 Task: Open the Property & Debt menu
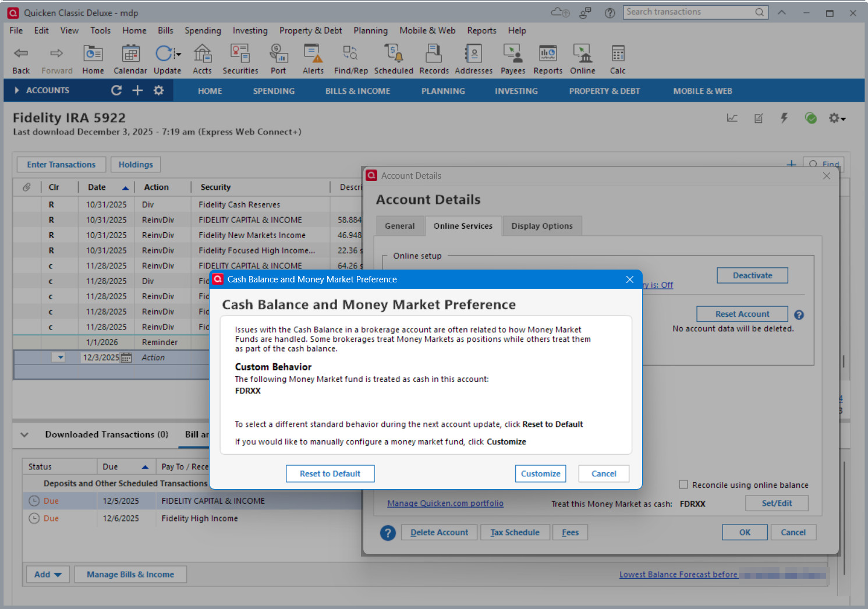click(x=310, y=30)
